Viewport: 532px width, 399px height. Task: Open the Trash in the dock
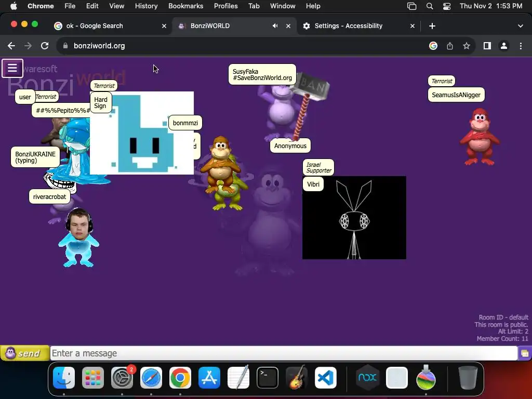tap(468, 378)
